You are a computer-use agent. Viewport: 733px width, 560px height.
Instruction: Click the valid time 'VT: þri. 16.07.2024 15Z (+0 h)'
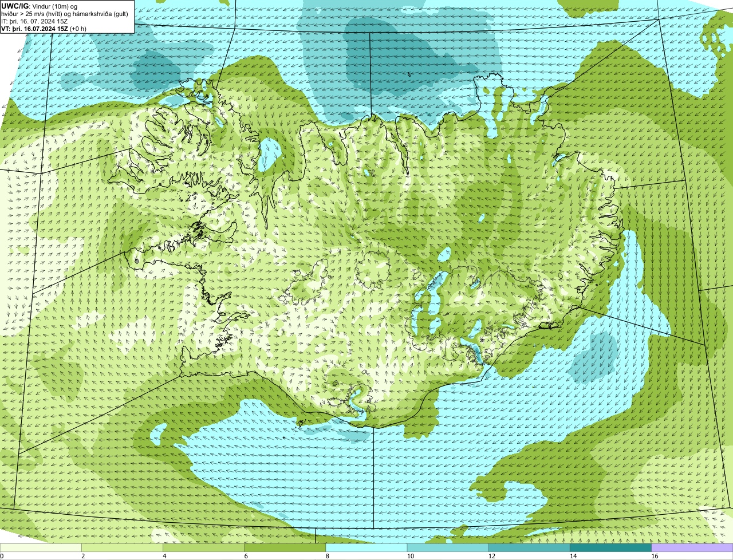(x=44, y=29)
